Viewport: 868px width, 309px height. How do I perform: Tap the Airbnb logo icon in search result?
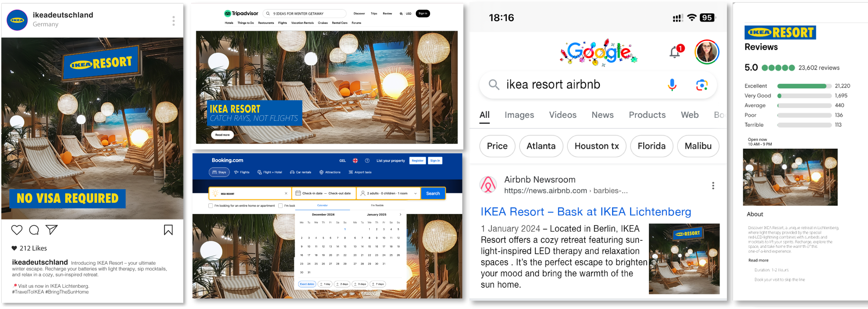488,185
